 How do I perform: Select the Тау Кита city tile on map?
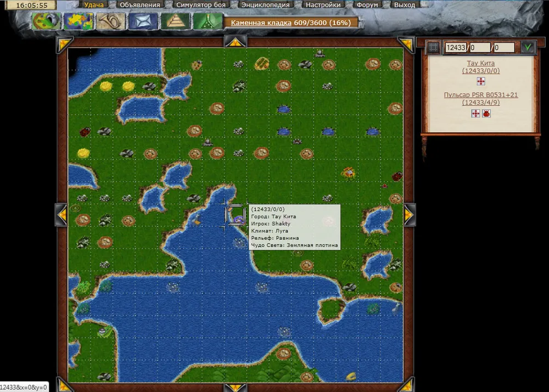236,215
